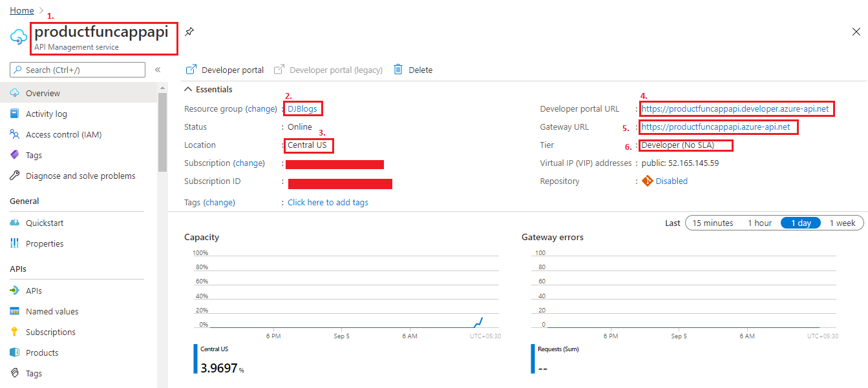Select the 1 week time range
Image resolution: width=868 pixels, height=388 pixels.
[x=843, y=223]
